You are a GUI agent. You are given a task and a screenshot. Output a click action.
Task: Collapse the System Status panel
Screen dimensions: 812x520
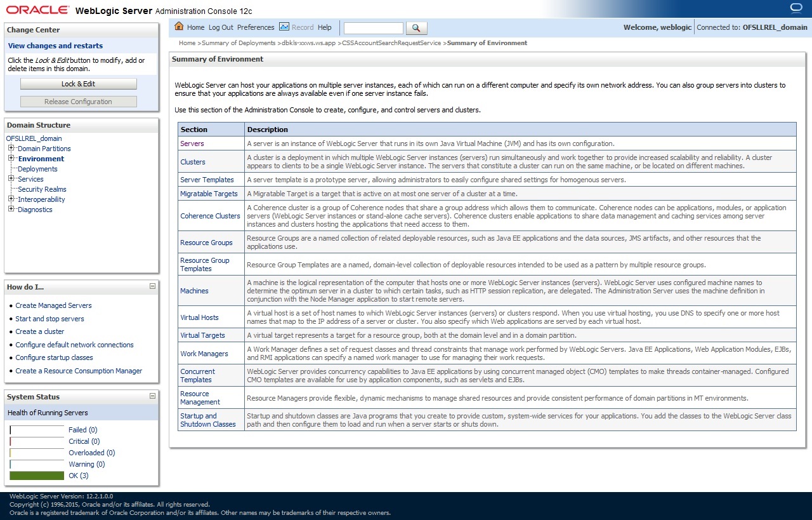[152, 396]
